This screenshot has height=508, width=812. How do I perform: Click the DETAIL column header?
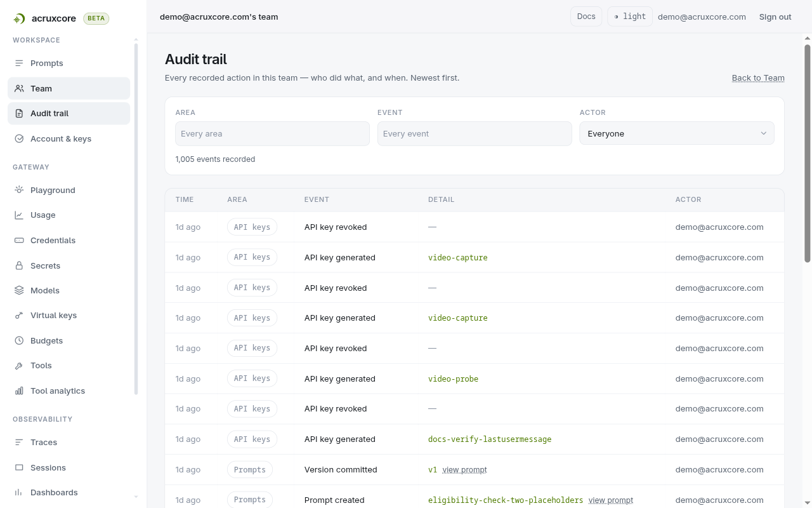point(441,199)
